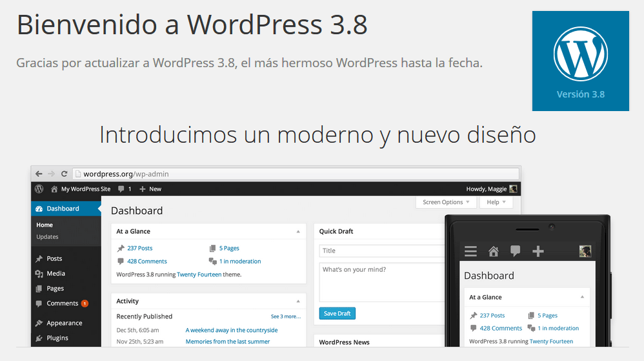Click the Save Draft button
The image size is (644, 361).
point(337,314)
